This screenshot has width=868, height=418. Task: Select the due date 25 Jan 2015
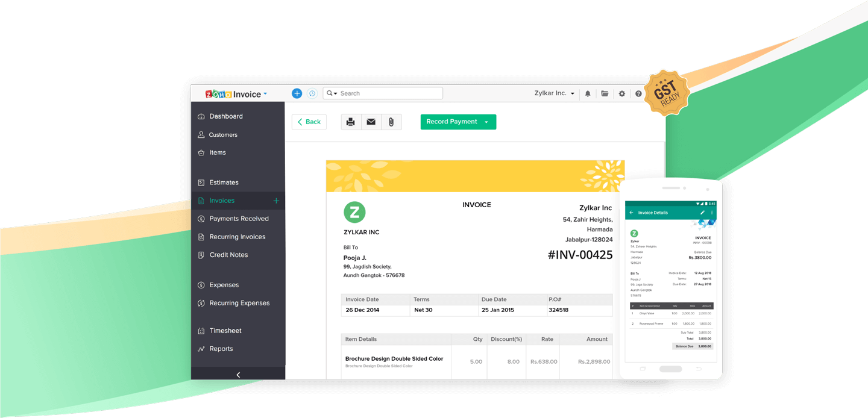[497, 310]
